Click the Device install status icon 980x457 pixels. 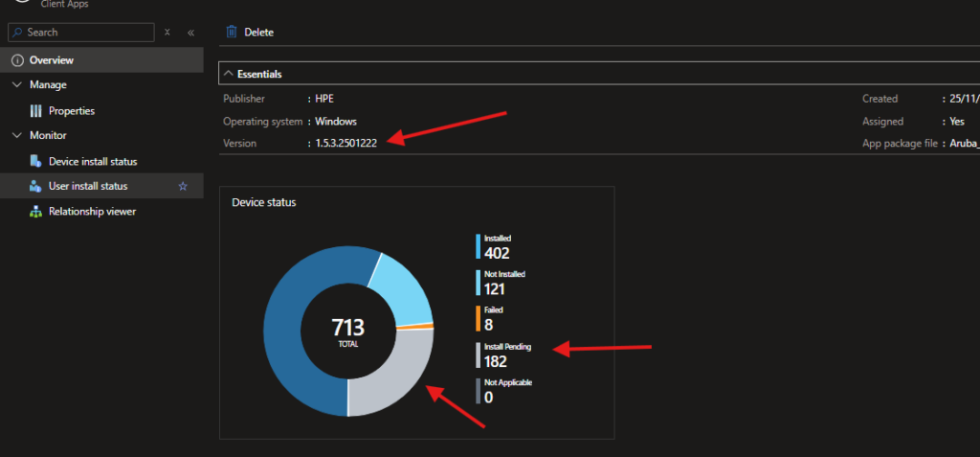(x=36, y=161)
